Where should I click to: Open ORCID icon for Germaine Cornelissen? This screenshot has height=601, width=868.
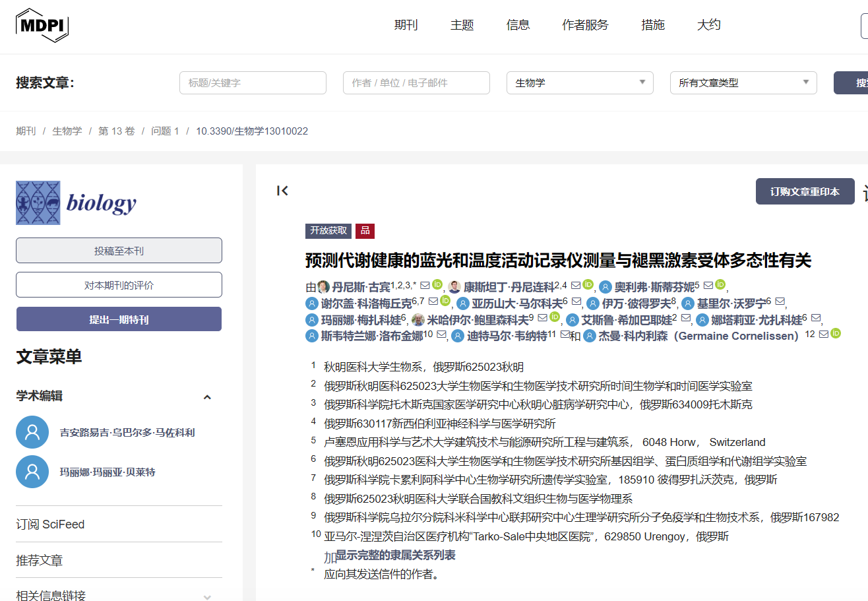point(836,334)
